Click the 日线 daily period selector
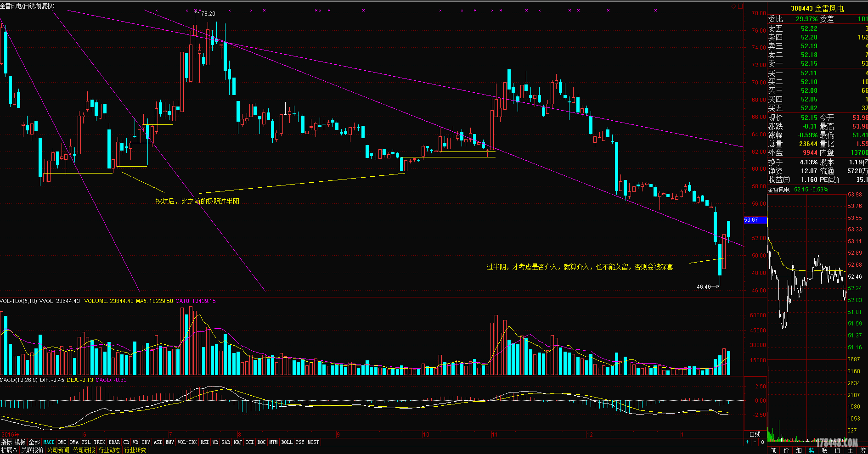 tap(755, 434)
